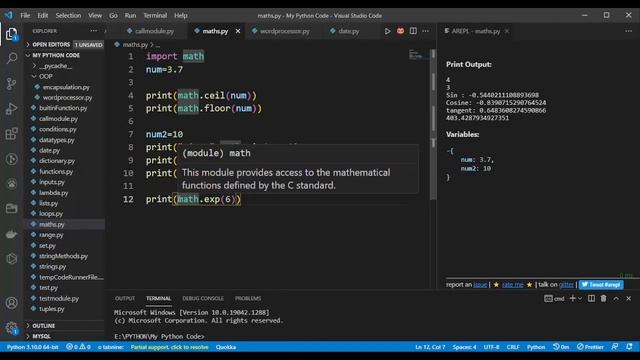Viewport: 640px width, 360px height.
Task: Show the Output panel tab
Action: coord(125,298)
